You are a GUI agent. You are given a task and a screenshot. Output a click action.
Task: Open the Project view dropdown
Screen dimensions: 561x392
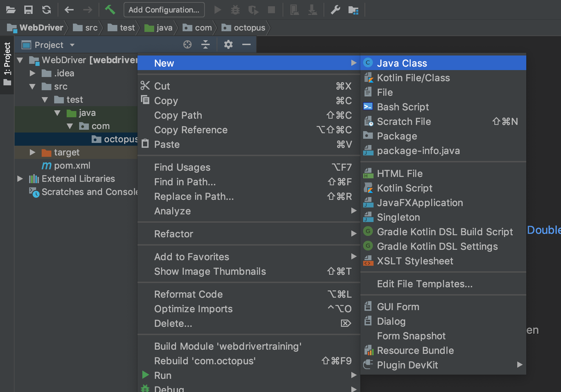click(x=72, y=45)
